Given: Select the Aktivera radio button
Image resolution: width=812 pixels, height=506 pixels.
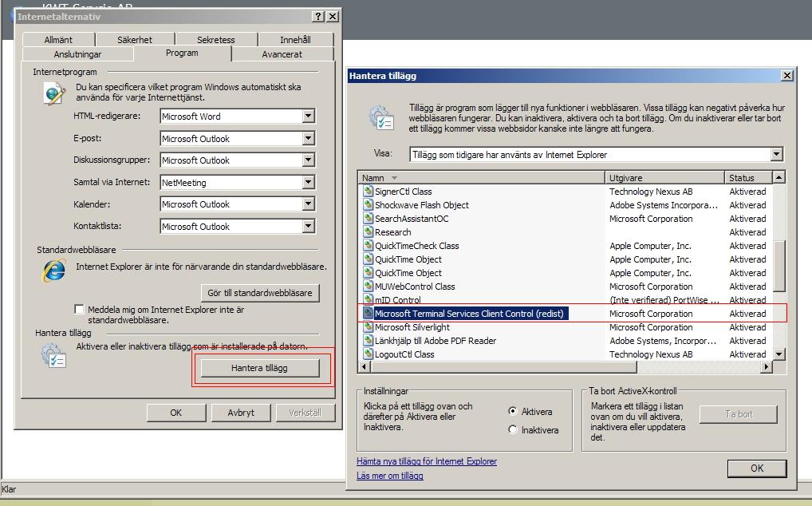Looking at the screenshot, I should pyautogui.click(x=513, y=411).
